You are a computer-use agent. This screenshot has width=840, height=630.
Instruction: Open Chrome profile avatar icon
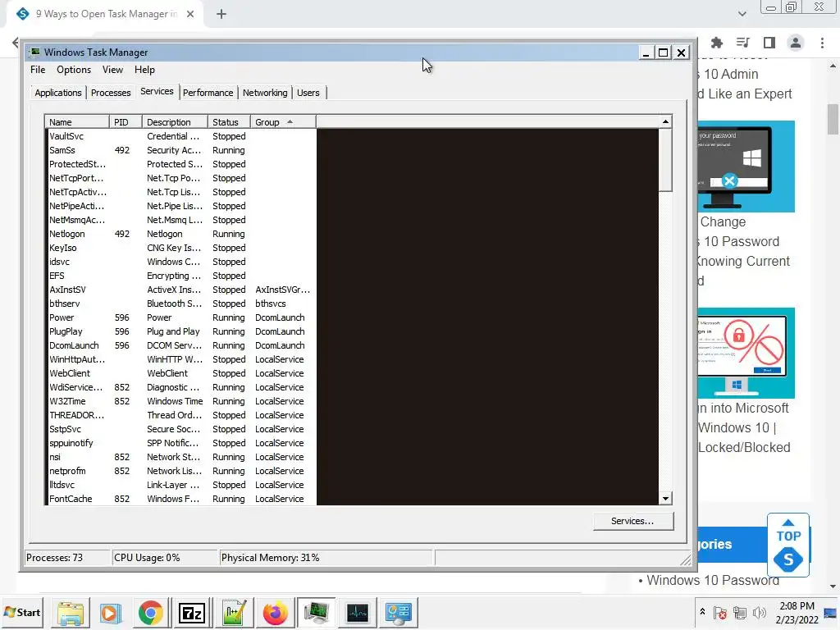point(796,43)
